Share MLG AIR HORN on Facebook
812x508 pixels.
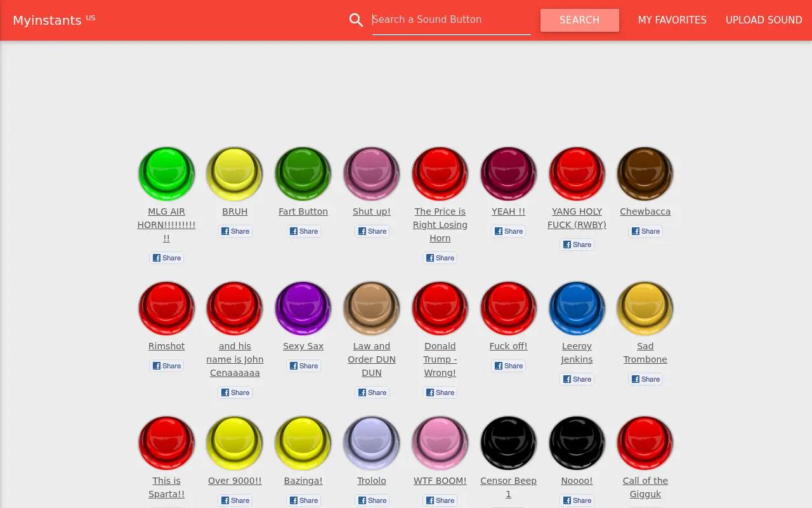click(166, 258)
